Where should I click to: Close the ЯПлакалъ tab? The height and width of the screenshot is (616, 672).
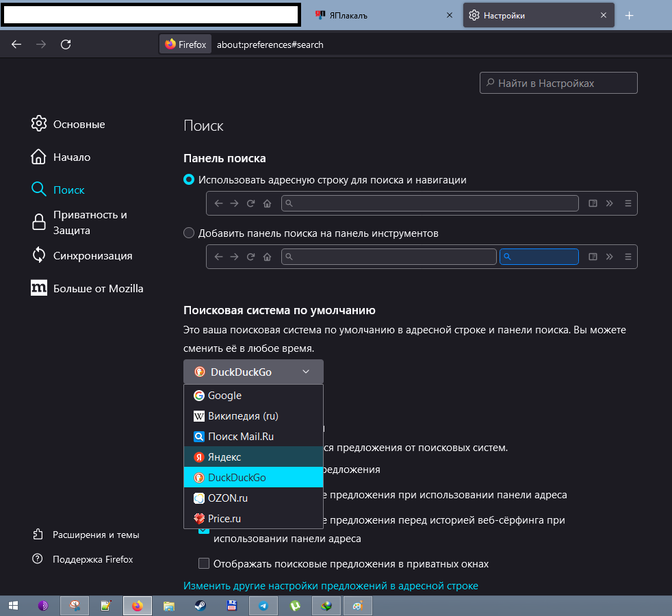point(450,16)
